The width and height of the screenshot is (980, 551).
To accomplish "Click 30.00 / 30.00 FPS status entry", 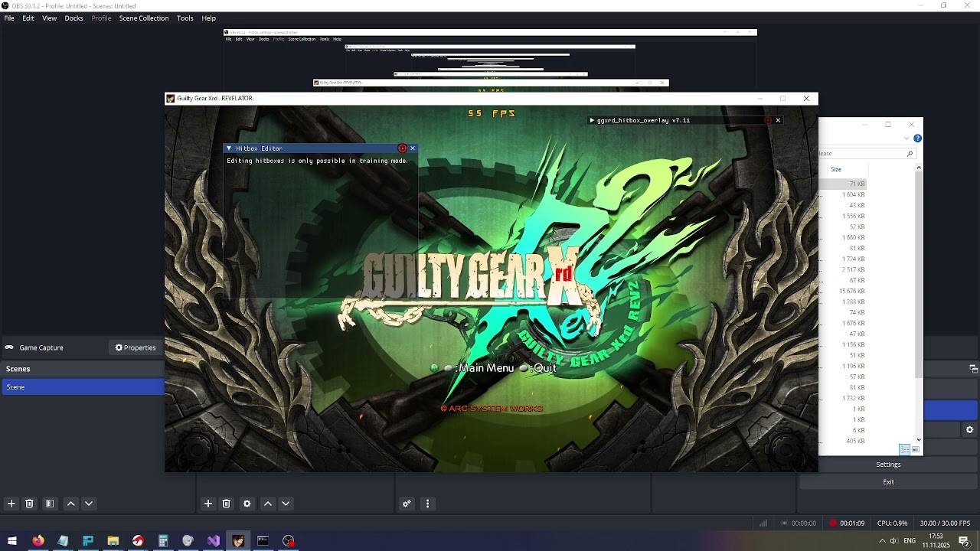I will click(945, 523).
